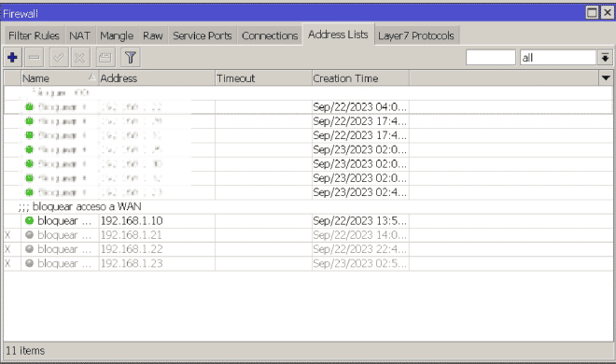Click the '11 items' status bar text
Viewport: 616px width, 364px height.
(x=25, y=350)
